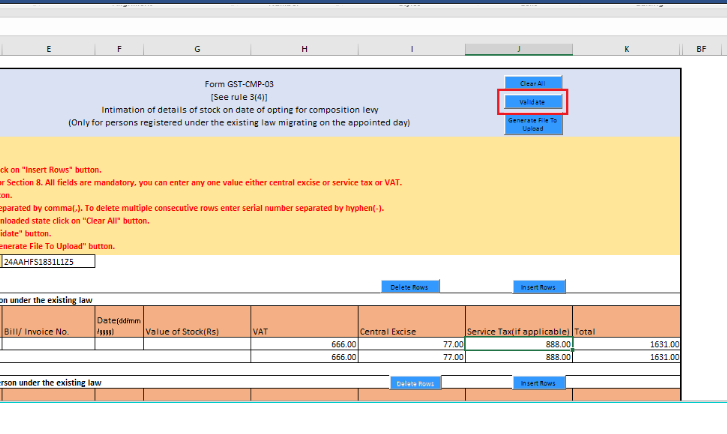Select column header E
The height and width of the screenshot is (434, 727).
click(x=48, y=48)
